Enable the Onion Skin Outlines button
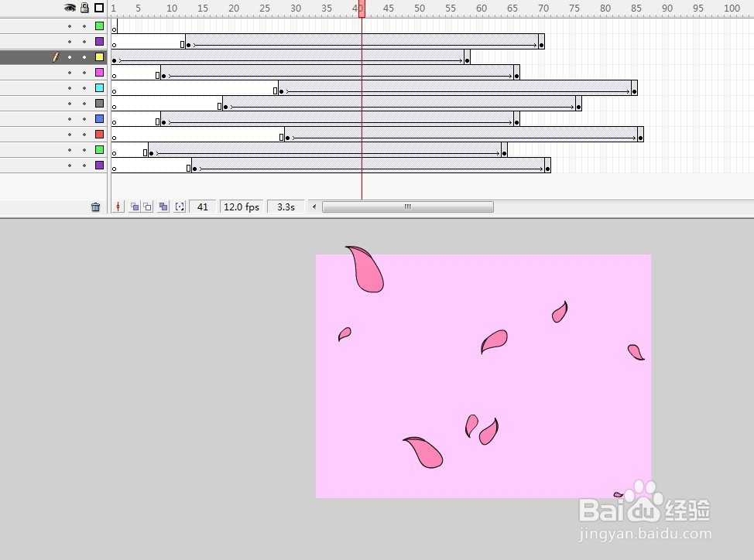Screen dimensions: 754x560 [x=148, y=207]
